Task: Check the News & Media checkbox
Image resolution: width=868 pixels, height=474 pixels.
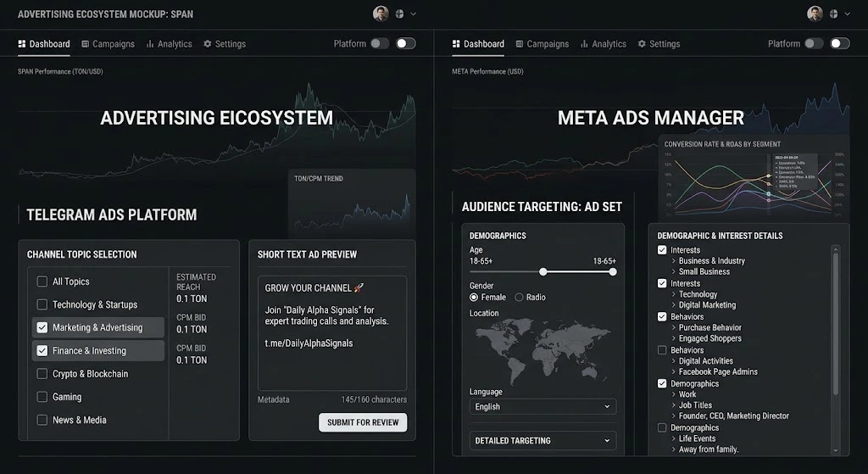Action: 42,420
